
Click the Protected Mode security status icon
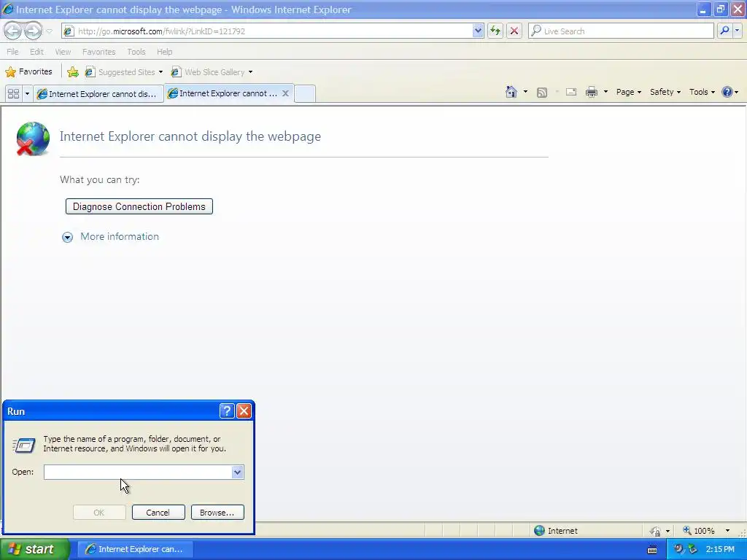656,531
